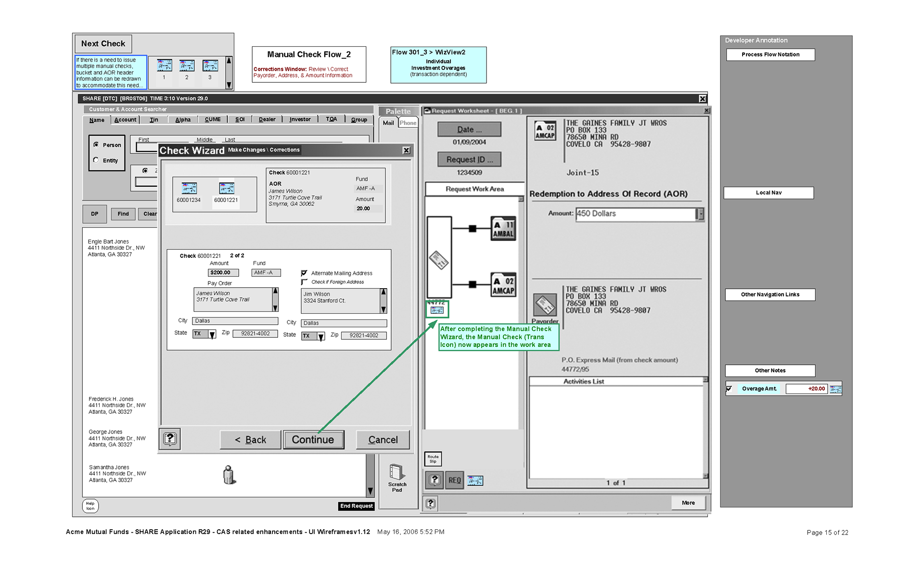
Task: Click the manual check trans icon in work area
Action: click(x=437, y=310)
